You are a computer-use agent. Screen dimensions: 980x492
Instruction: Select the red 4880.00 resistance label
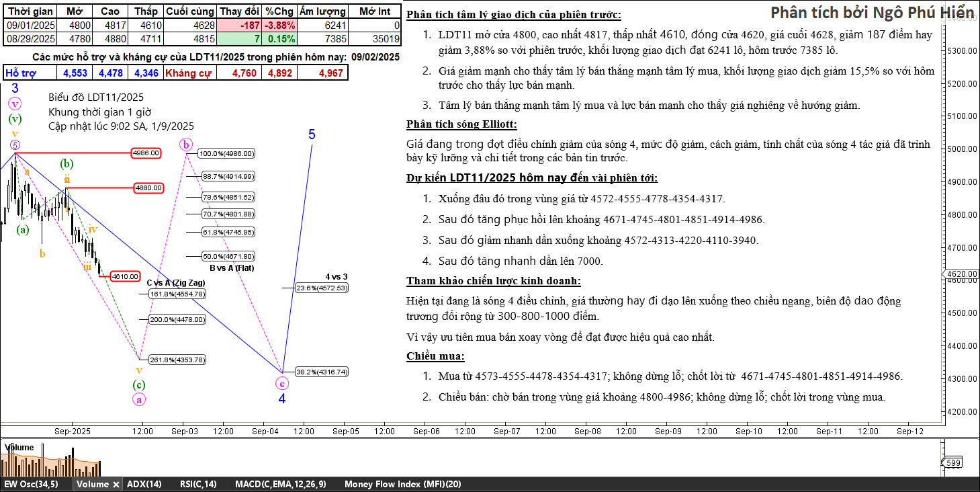(148, 188)
